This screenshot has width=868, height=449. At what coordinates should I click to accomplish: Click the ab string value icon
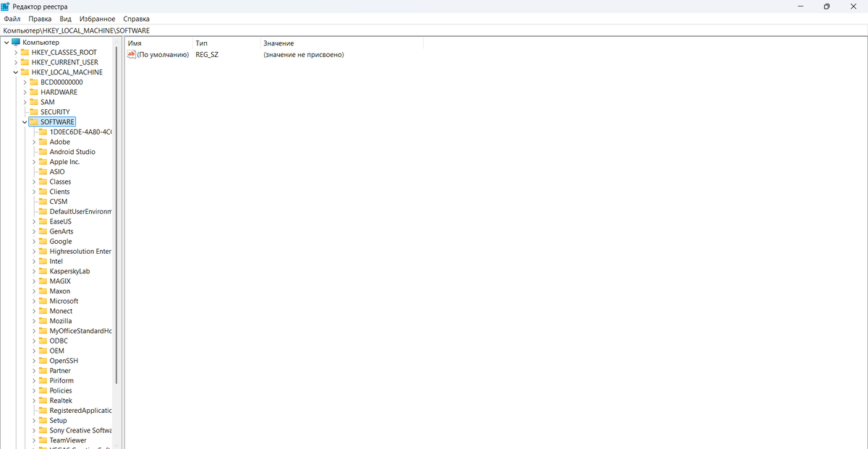click(132, 54)
